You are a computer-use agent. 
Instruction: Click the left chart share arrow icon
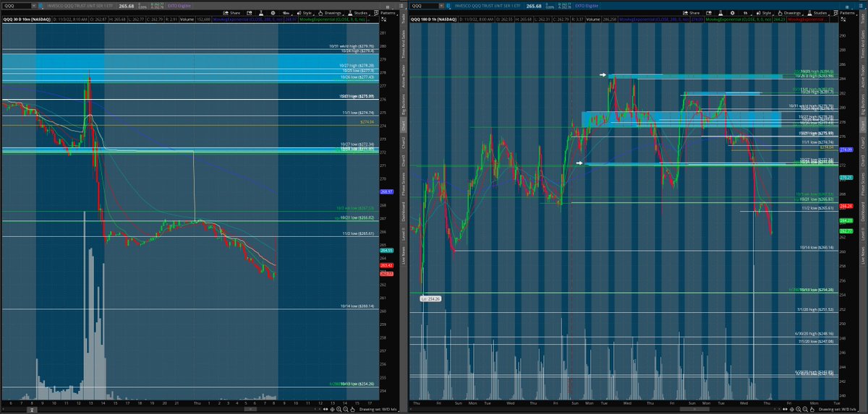click(x=226, y=13)
